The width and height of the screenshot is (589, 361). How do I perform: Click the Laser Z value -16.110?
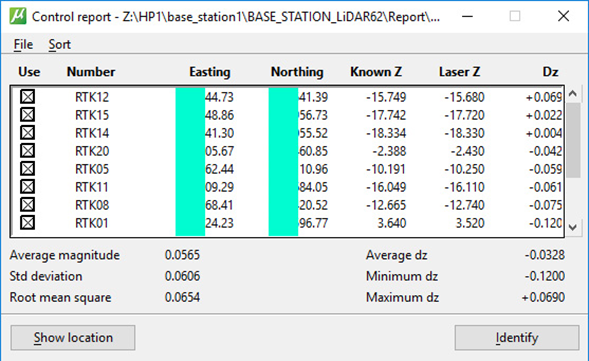point(464,187)
